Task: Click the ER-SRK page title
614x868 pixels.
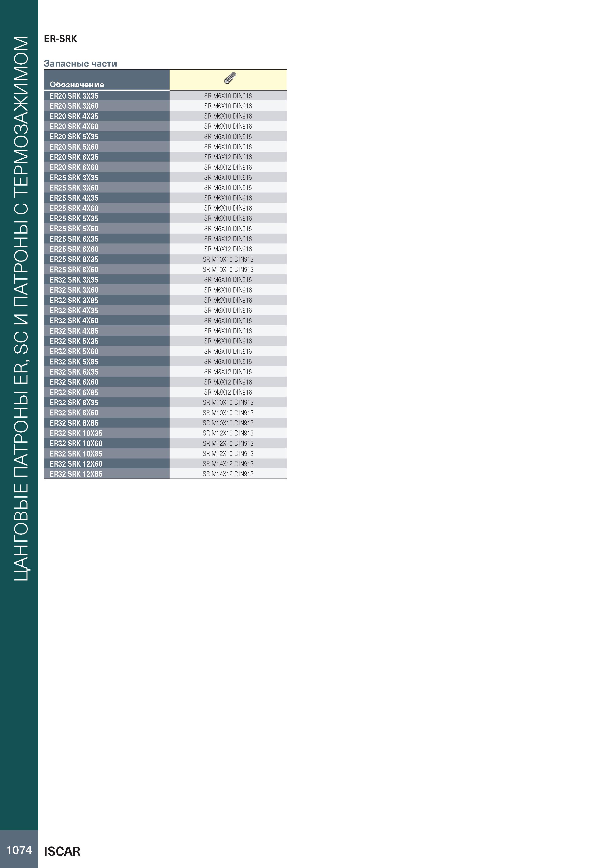Action: 60,39
